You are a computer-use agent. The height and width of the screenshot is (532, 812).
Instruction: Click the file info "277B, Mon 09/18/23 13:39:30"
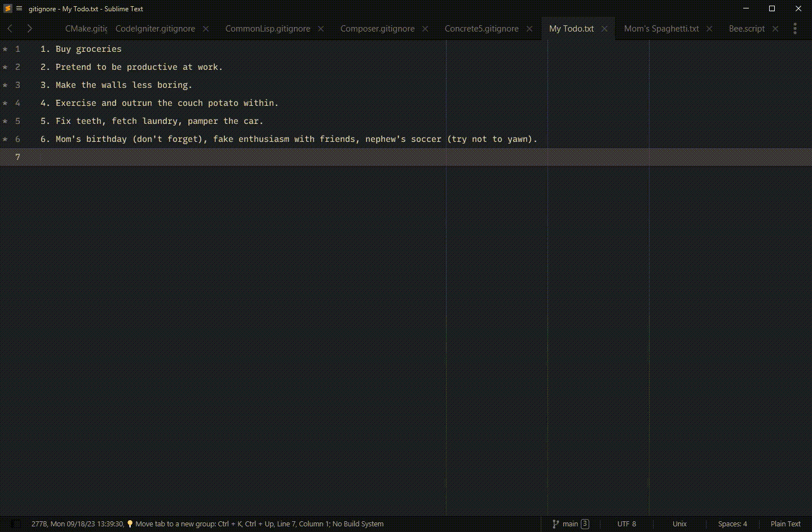click(x=77, y=524)
